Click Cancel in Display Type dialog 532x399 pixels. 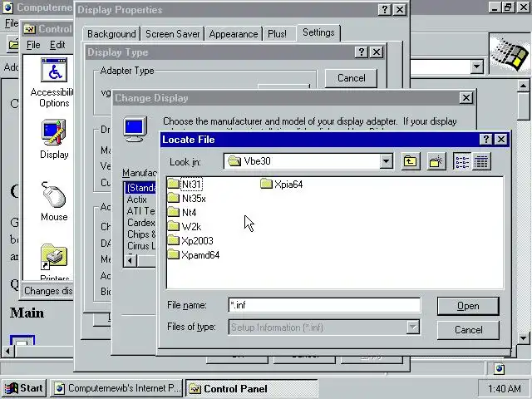(351, 78)
